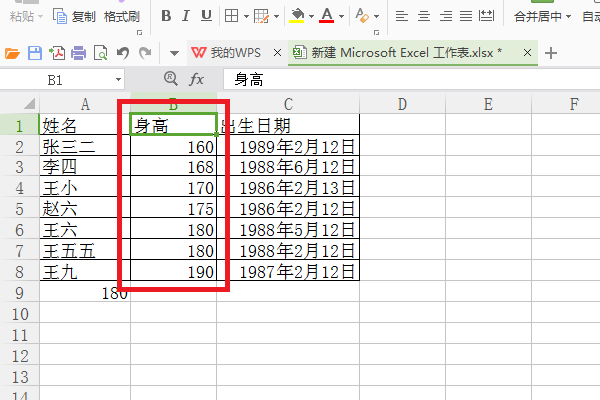
Task: Apply red font color
Action: pyautogui.click(x=327, y=16)
